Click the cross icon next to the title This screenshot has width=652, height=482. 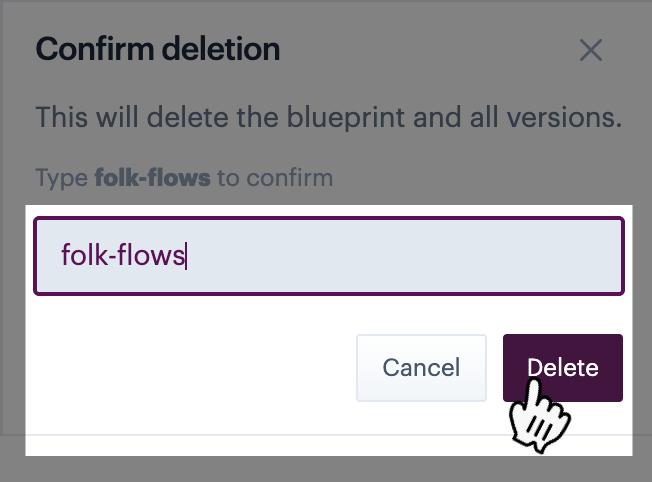coord(591,50)
